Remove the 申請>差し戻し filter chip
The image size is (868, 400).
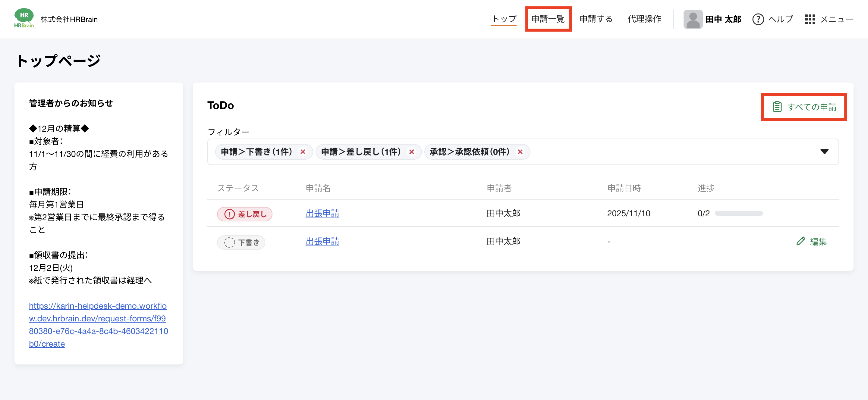point(411,152)
